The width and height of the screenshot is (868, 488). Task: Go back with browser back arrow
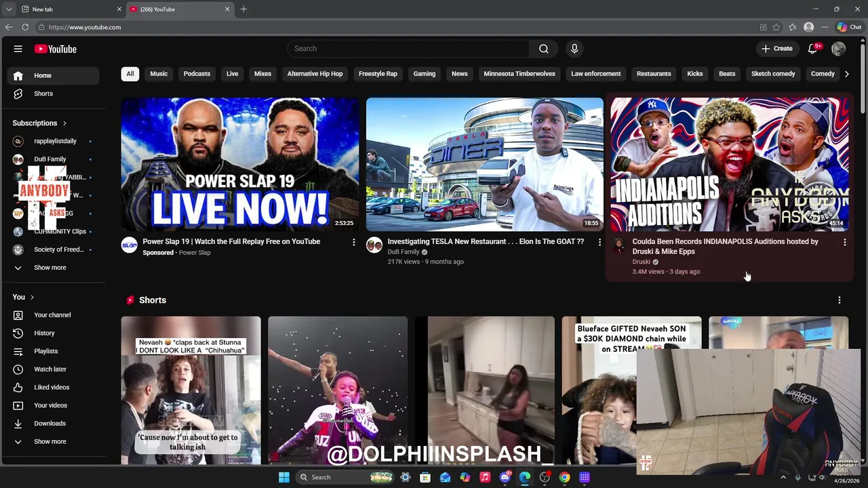(9, 27)
